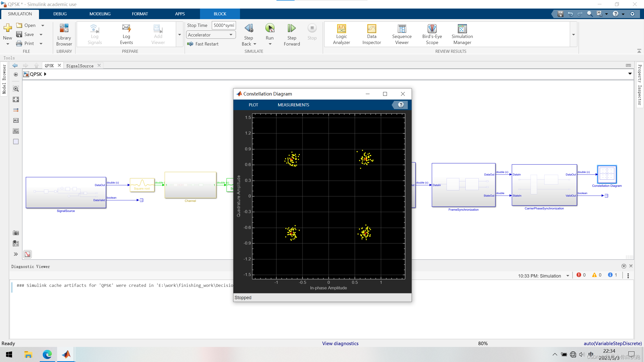This screenshot has width=644, height=362.
Task: Click the Save icon in quick access toolbar
Action: (560, 14)
